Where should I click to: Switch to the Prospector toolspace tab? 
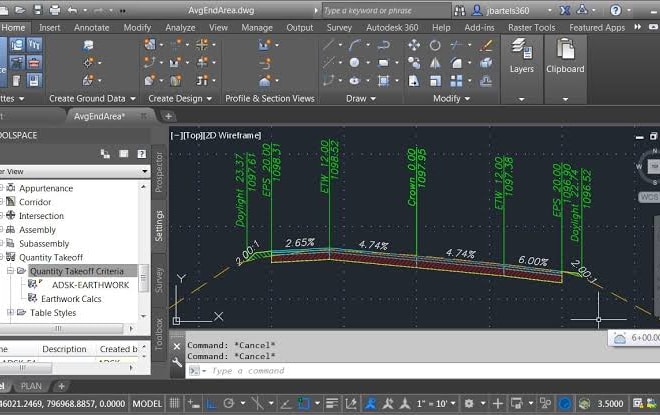coord(159,172)
